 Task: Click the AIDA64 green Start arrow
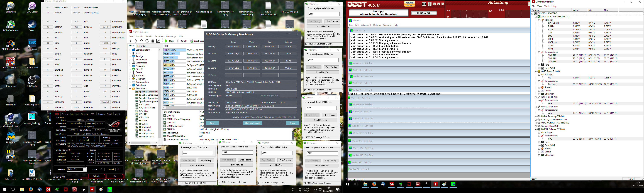166,41
